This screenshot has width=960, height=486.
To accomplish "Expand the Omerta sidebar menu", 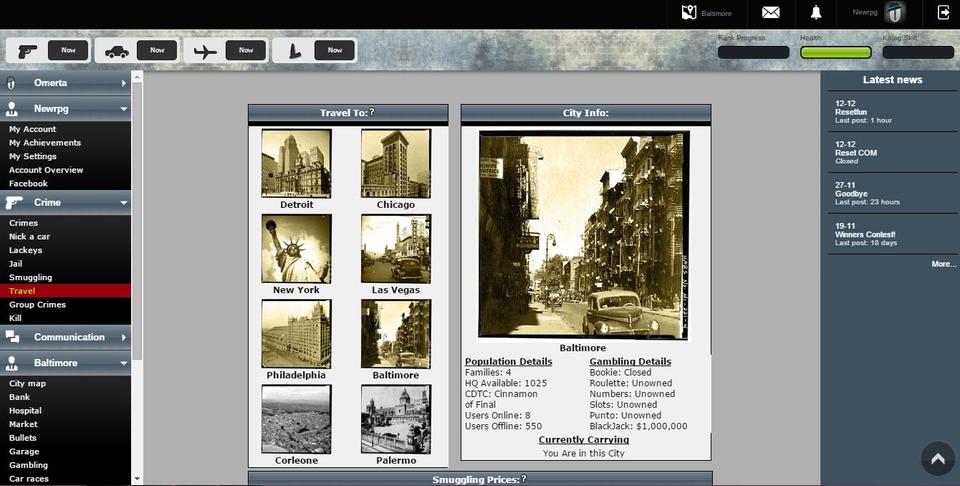I will click(x=66, y=83).
